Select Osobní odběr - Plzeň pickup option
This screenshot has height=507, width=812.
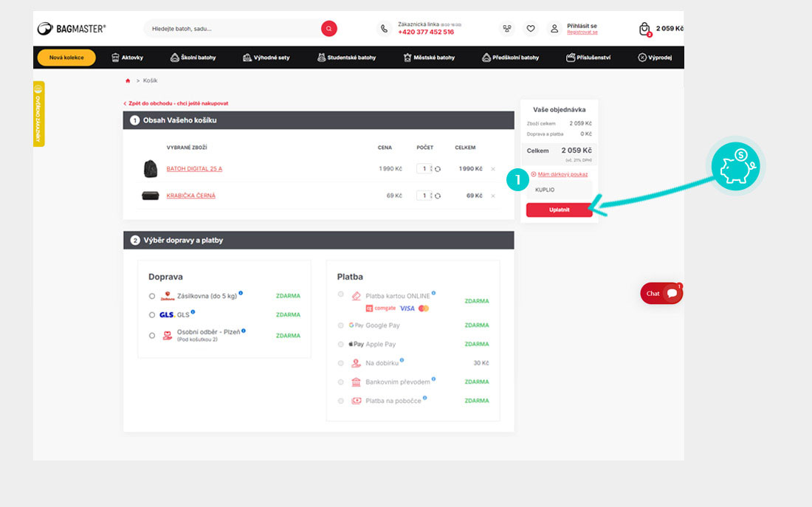click(x=152, y=335)
